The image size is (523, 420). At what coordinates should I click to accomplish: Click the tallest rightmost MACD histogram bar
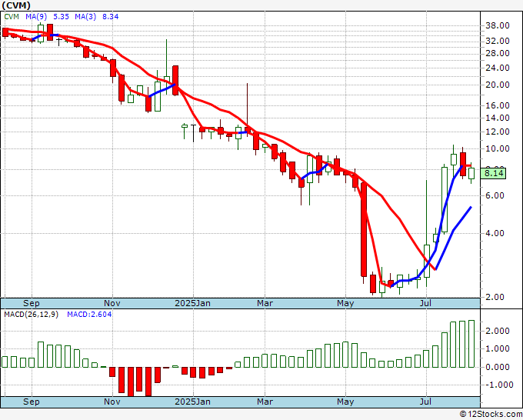[471, 344]
